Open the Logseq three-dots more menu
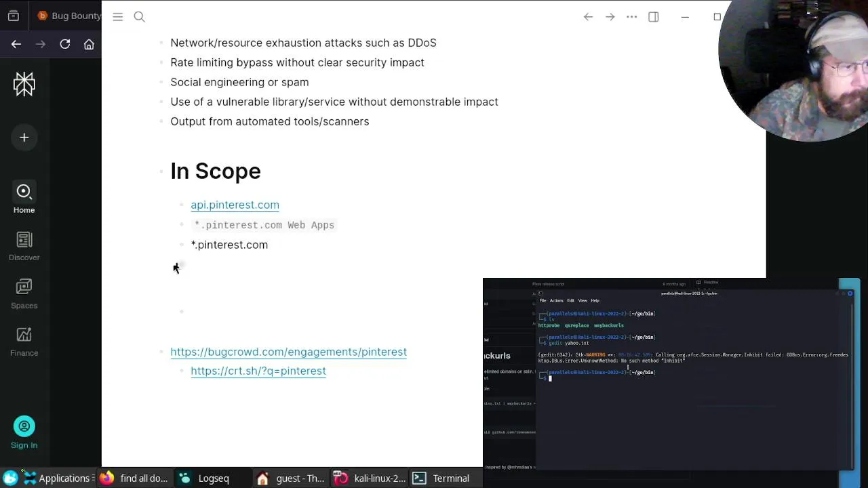Viewport: 868px width, 488px height. point(632,17)
